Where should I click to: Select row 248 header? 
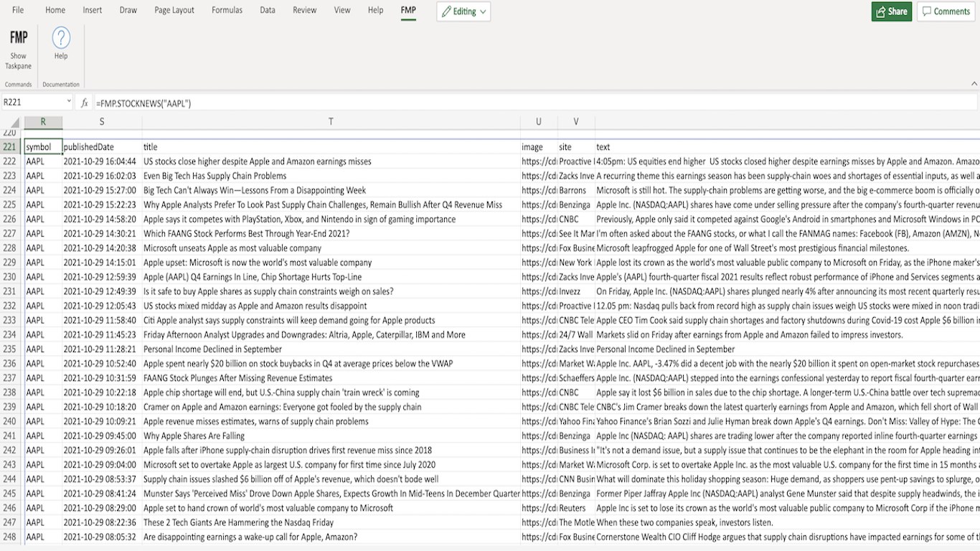10,537
